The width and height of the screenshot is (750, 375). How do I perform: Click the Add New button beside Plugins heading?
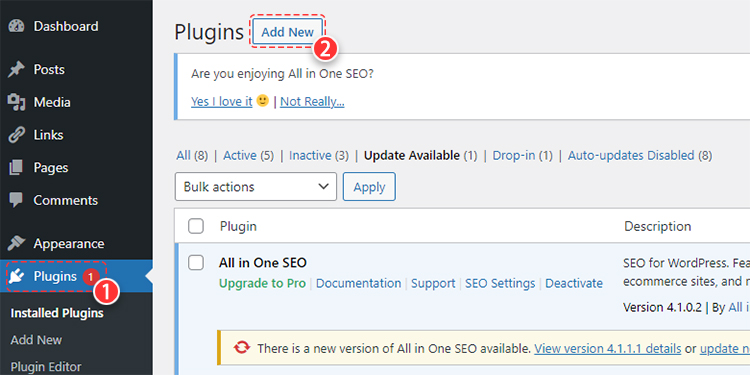coord(287,32)
